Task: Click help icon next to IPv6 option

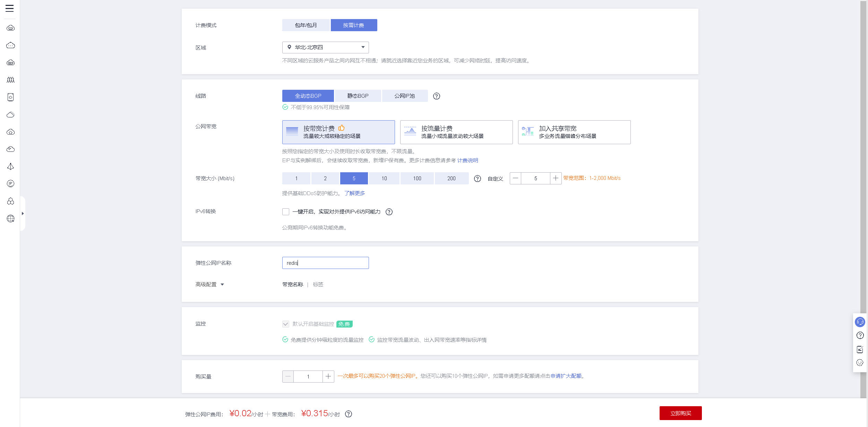Action: 389,212
